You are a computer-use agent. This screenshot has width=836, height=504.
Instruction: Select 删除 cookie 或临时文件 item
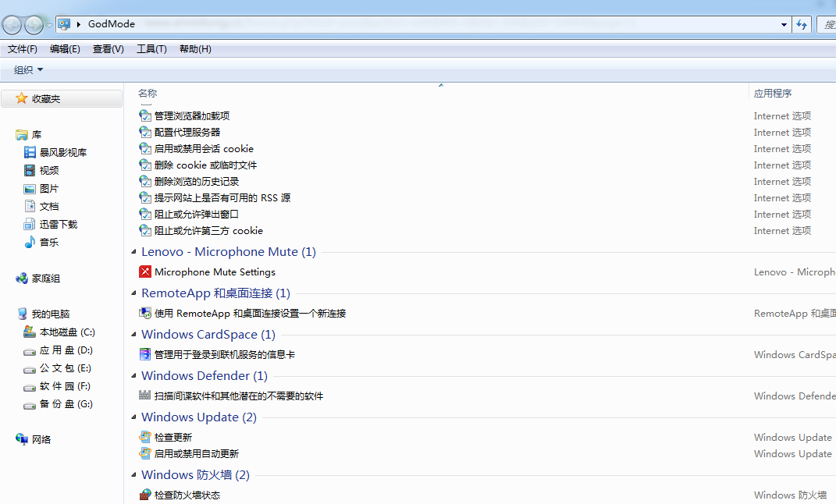point(197,165)
